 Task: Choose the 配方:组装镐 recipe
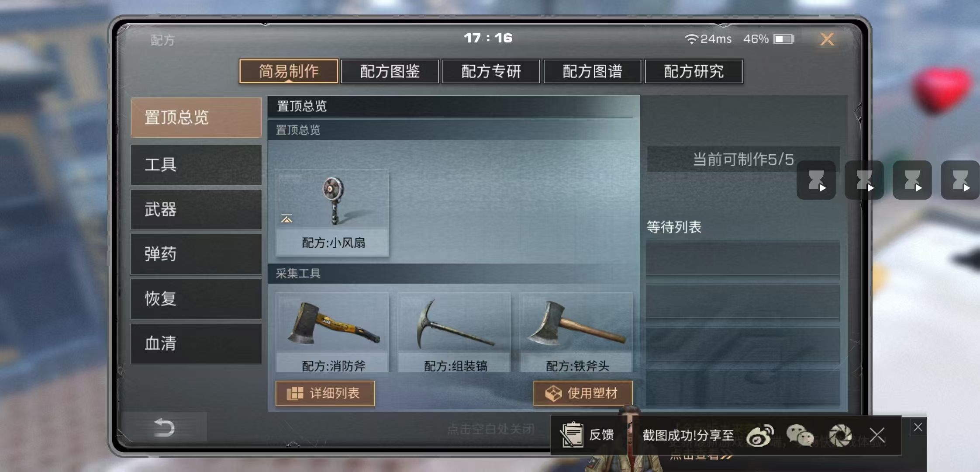454,332
